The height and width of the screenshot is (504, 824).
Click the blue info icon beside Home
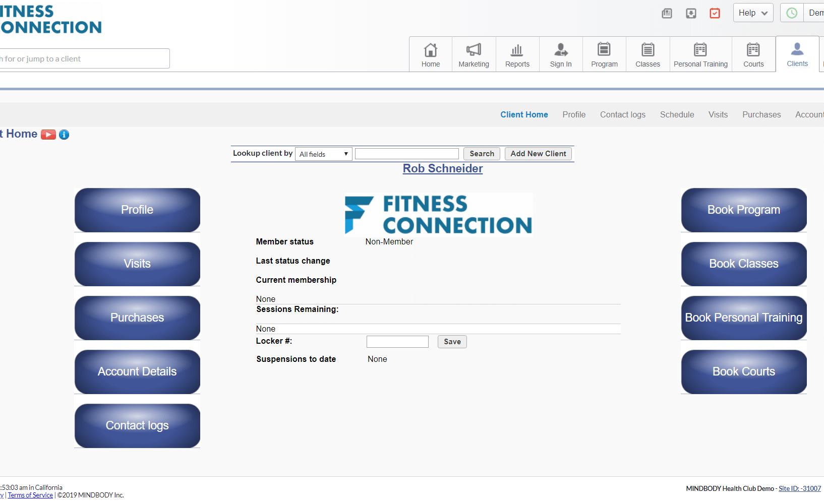(64, 135)
